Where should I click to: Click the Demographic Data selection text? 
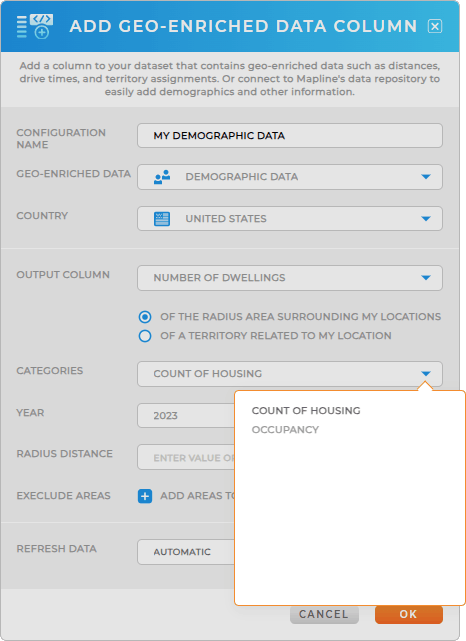(242, 177)
